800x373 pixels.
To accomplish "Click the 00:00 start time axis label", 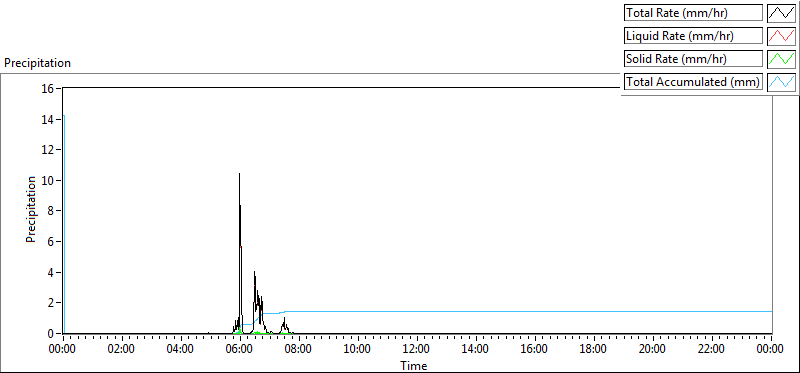I will pyautogui.click(x=63, y=349).
